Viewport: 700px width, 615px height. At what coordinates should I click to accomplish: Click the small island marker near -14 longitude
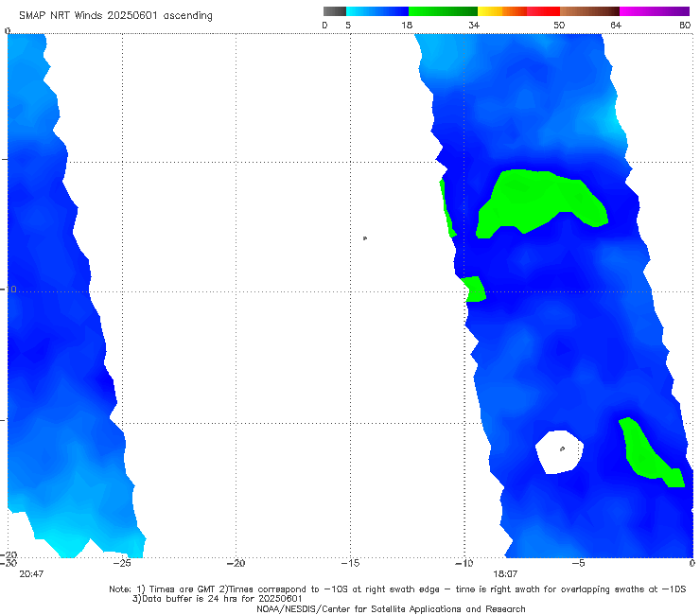click(365, 238)
